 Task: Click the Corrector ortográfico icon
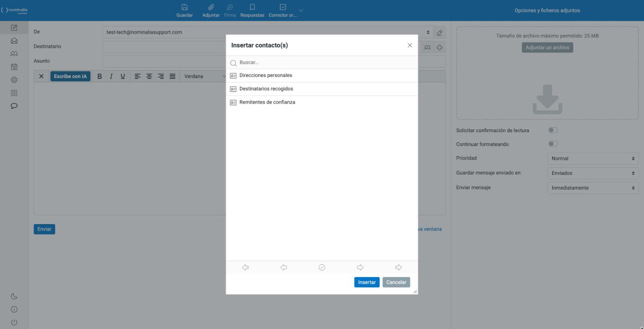pos(283,7)
